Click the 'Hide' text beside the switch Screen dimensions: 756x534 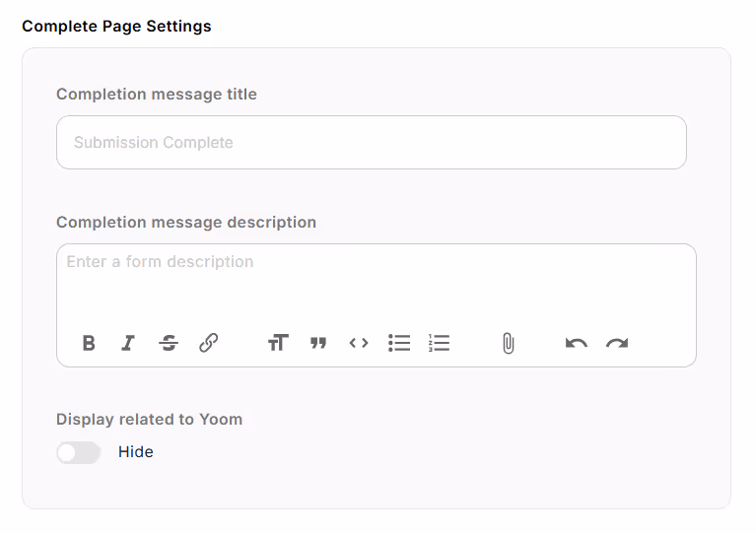[x=136, y=452]
